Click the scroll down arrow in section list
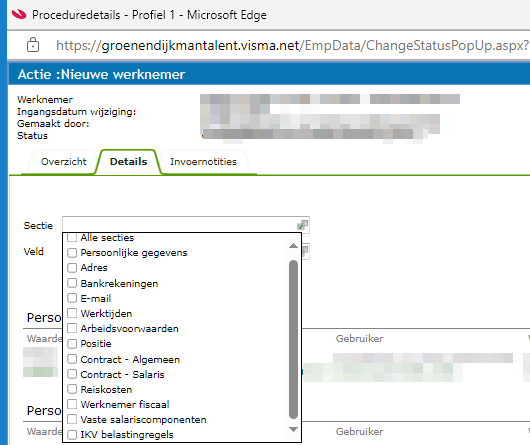 pyautogui.click(x=293, y=429)
